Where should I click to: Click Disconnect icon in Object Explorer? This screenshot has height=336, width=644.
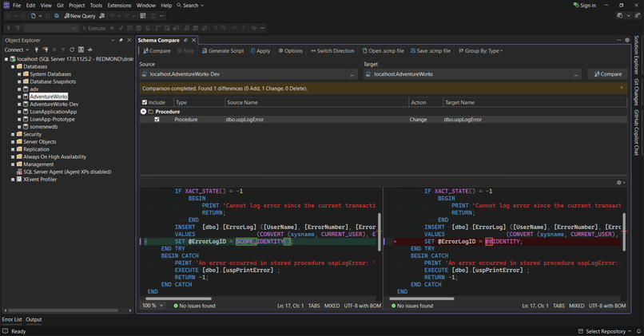coord(46,49)
